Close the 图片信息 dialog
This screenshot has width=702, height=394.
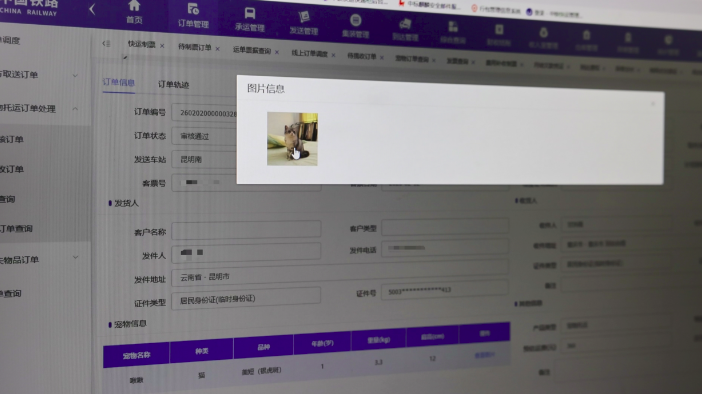point(653,104)
